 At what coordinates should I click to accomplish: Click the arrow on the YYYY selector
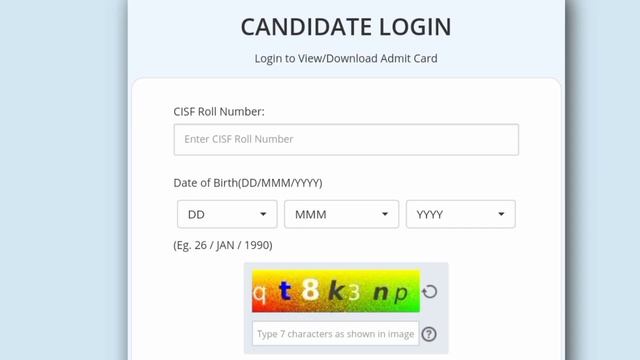[x=501, y=214]
